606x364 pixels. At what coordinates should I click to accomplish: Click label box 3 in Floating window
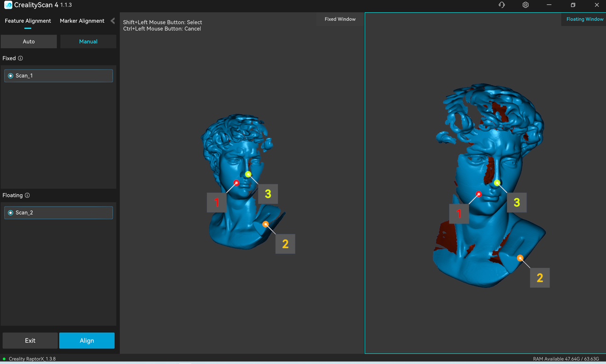(517, 202)
